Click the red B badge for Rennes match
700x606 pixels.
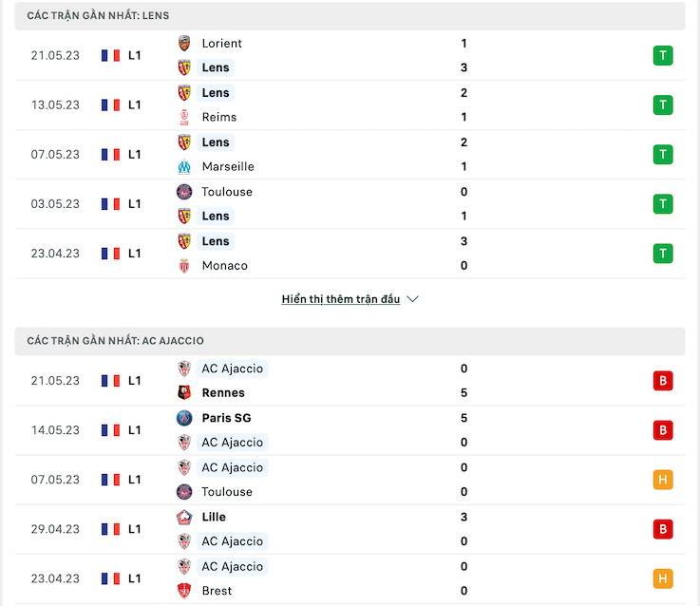click(663, 381)
